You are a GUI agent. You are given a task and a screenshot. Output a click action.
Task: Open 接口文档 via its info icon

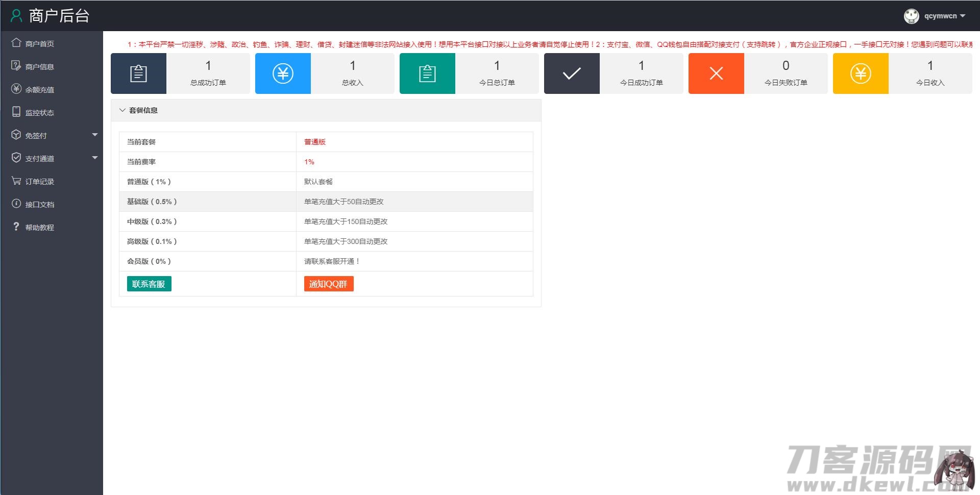coord(16,204)
